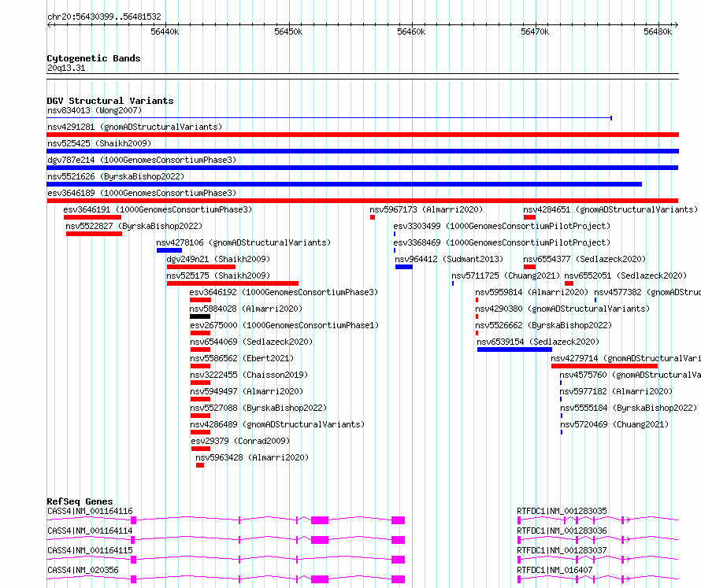Open the RTFDC1 NM_001283035 transcript label
Viewport: 701px width, 588px height.
click(x=562, y=511)
